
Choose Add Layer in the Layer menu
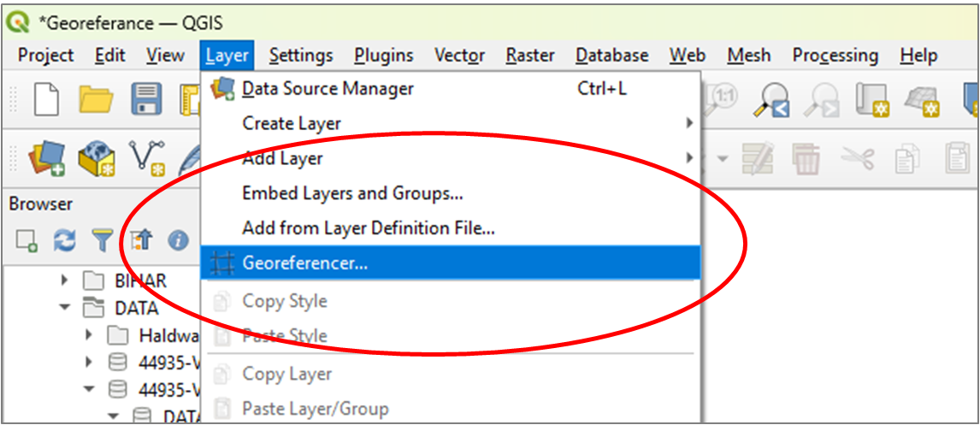pyautogui.click(x=451, y=158)
